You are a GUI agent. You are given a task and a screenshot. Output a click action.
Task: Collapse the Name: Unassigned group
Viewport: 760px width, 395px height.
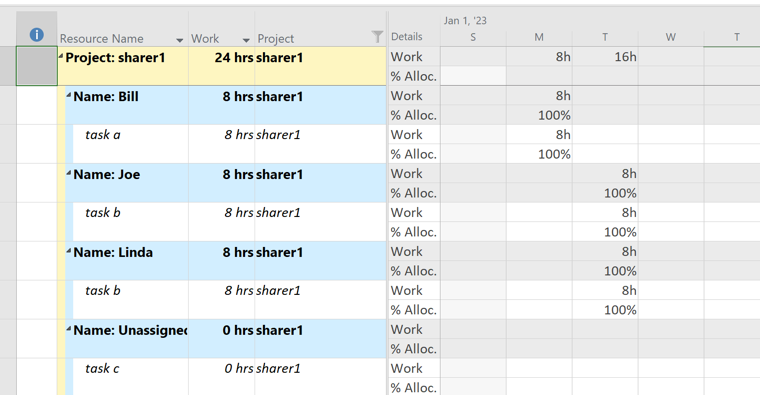[69, 329]
